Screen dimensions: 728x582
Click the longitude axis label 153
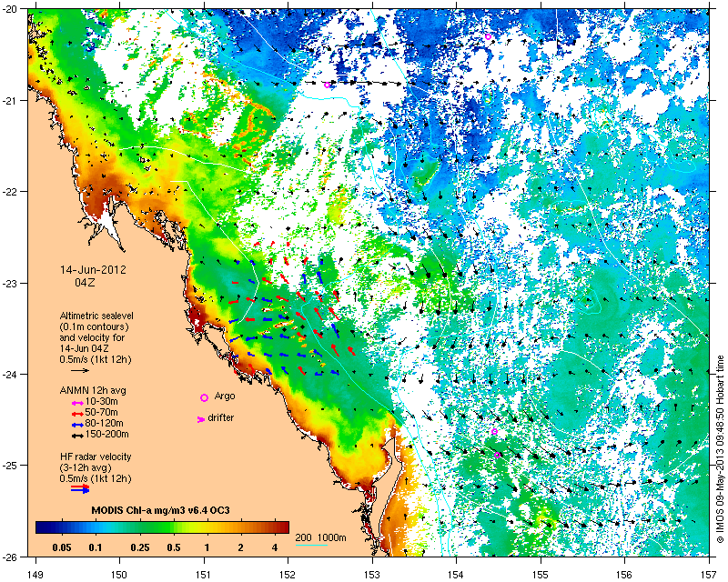372,575
